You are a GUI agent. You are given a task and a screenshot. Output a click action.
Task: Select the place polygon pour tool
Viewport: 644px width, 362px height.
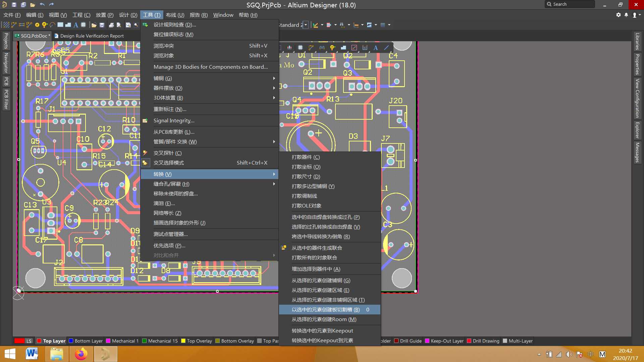click(x=68, y=25)
